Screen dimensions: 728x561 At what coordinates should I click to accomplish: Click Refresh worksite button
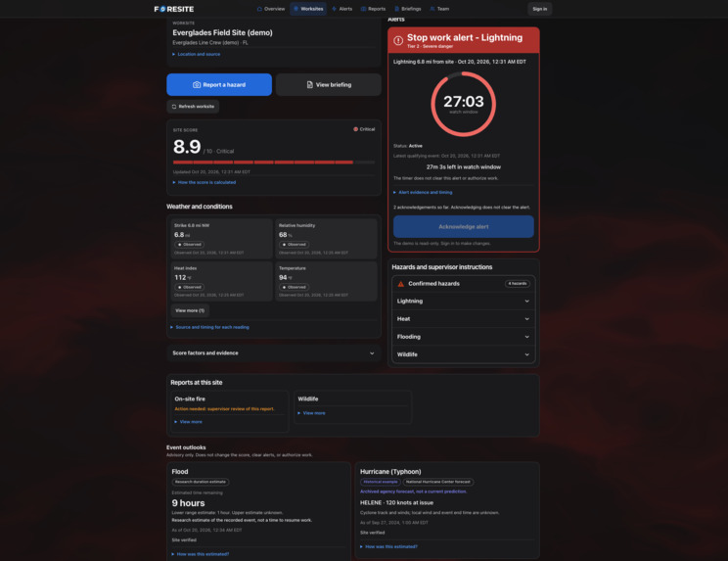193,107
